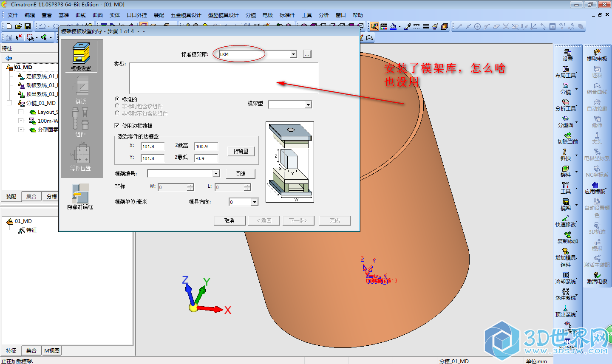Open the 模具方向 dropdown
This screenshot has width=612, height=364.
pos(255,202)
